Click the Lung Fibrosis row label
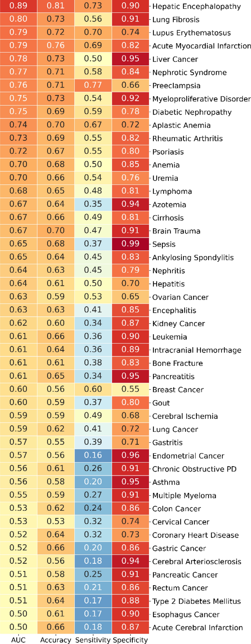 pos(176,19)
